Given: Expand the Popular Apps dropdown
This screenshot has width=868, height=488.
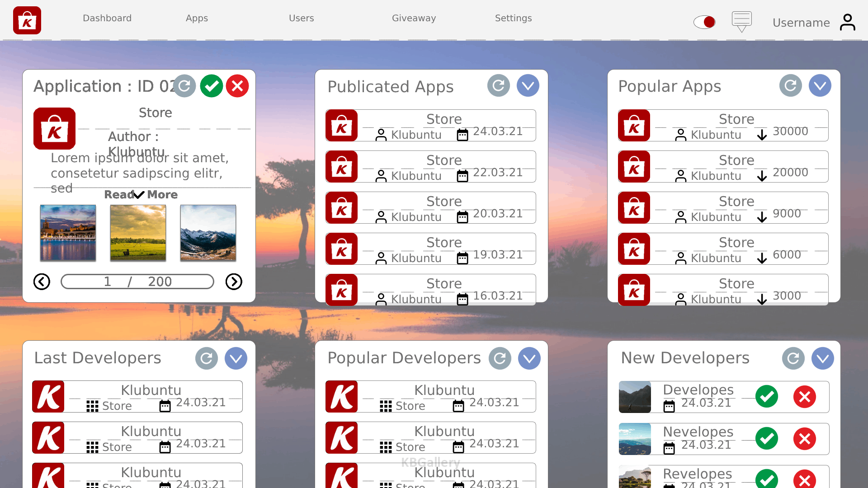Looking at the screenshot, I should tap(820, 85).
